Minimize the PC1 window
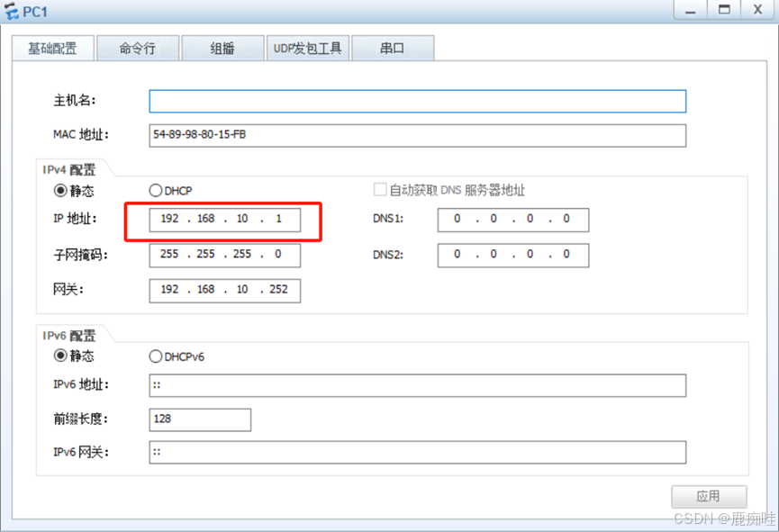The width and height of the screenshot is (779, 532). [691, 10]
